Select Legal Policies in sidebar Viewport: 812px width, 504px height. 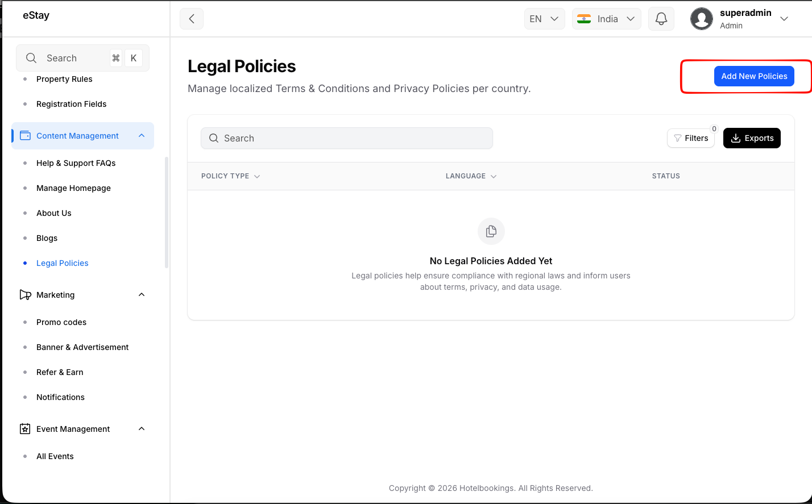click(x=63, y=263)
